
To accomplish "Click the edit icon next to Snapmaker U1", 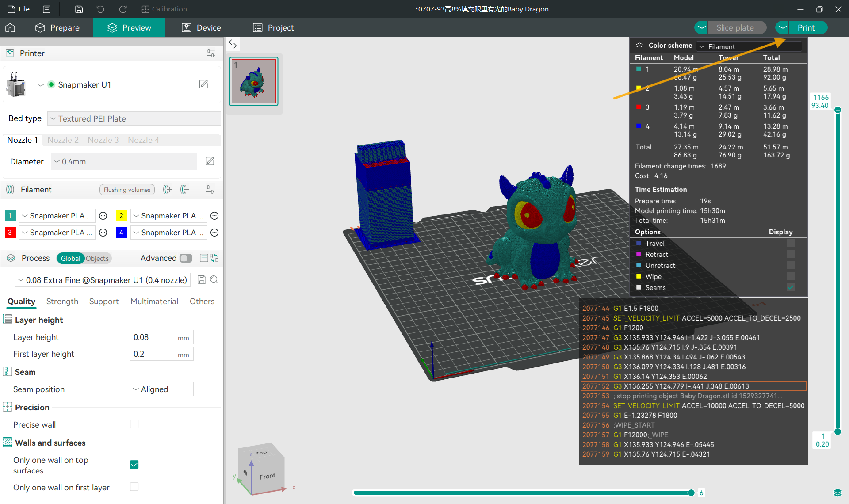I will pos(203,84).
